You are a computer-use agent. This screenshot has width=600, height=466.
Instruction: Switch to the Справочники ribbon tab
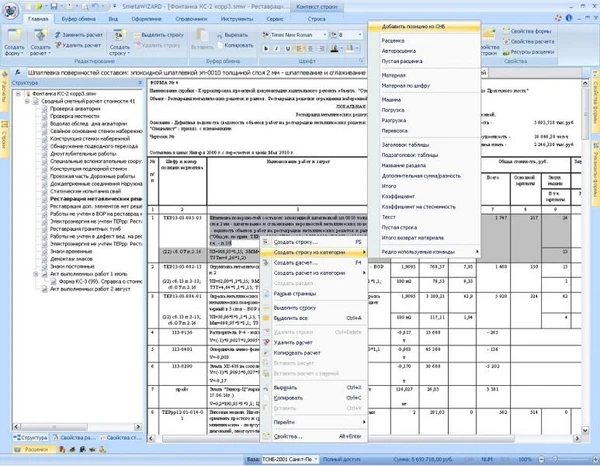pyautogui.click(x=191, y=19)
